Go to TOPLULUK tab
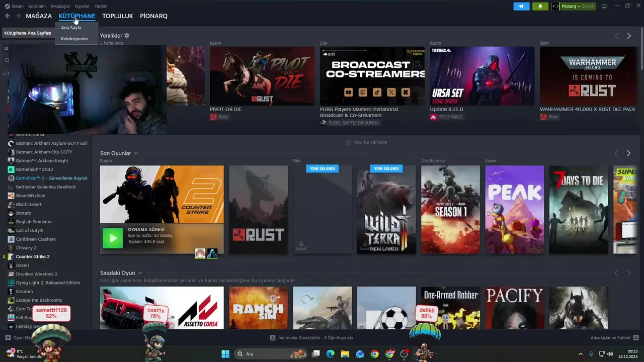 coord(118,16)
